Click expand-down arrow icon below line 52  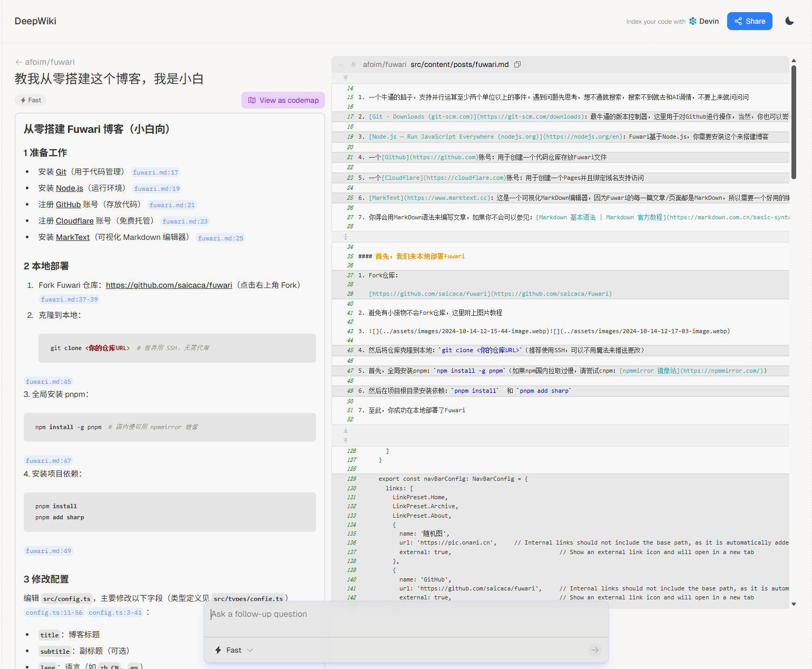click(x=346, y=430)
